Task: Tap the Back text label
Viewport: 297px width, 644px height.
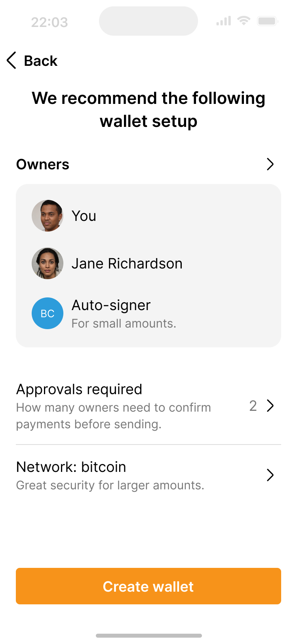Action: [41, 61]
